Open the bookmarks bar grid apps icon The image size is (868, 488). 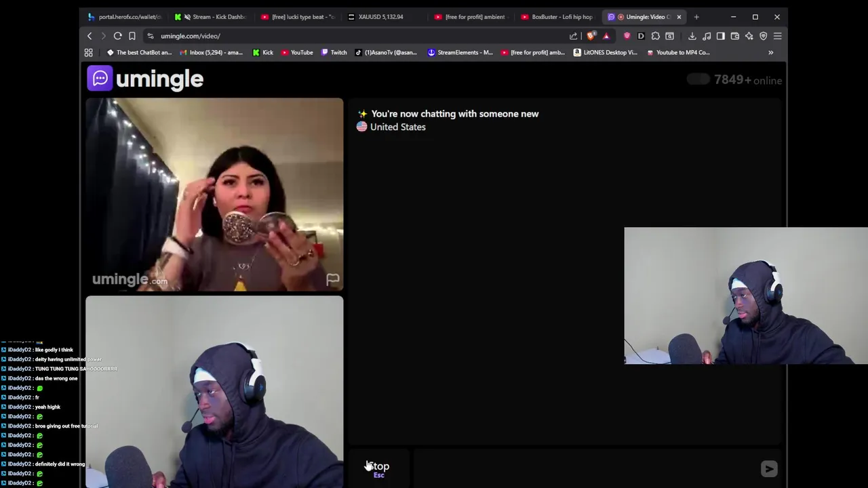(x=88, y=52)
